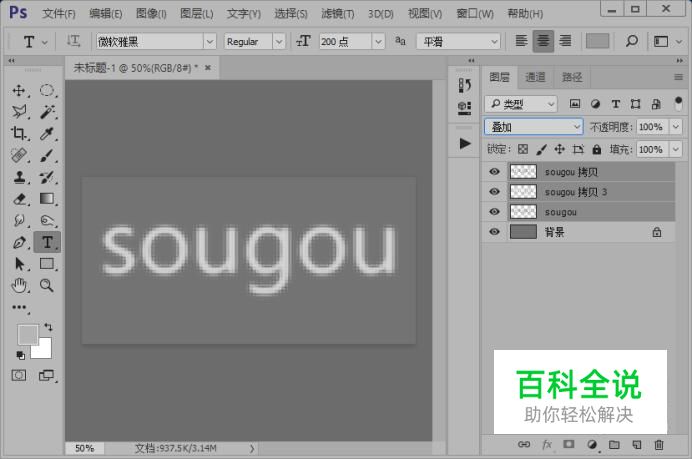Add a layer mask icon
This screenshot has height=459, width=692.
tap(569, 444)
